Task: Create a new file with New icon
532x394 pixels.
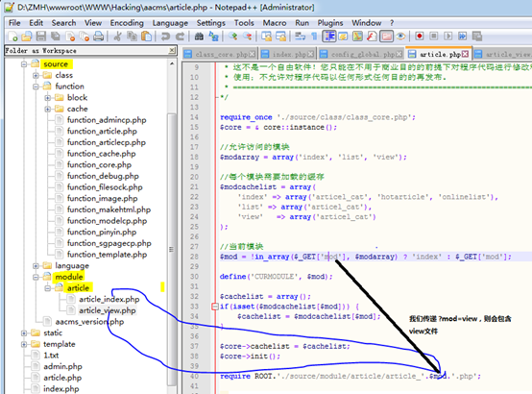Action: tap(12, 36)
